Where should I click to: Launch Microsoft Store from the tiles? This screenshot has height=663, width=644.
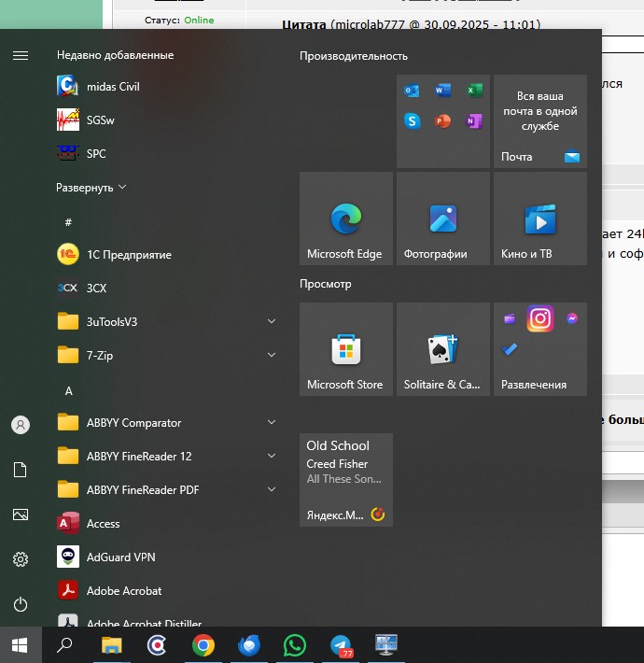pos(345,349)
